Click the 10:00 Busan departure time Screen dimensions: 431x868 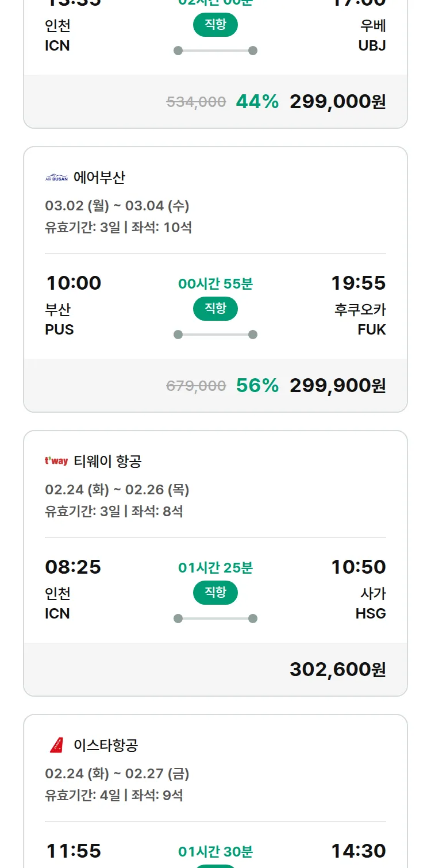(74, 283)
